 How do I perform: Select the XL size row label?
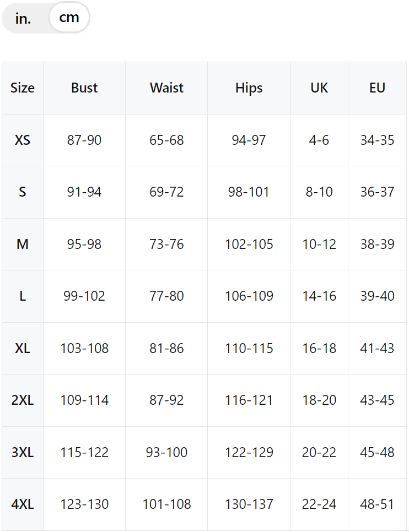coord(23,349)
